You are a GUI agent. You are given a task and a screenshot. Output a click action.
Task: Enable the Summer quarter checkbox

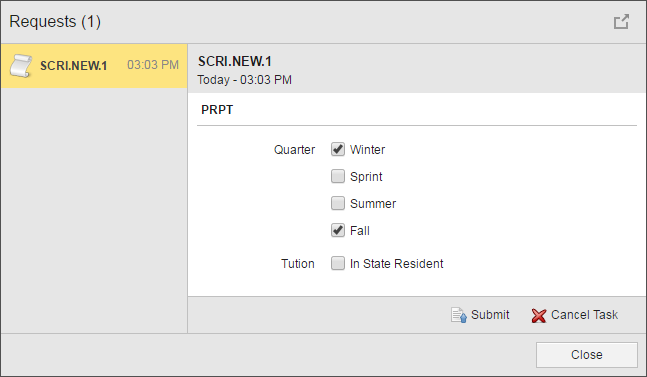338,203
